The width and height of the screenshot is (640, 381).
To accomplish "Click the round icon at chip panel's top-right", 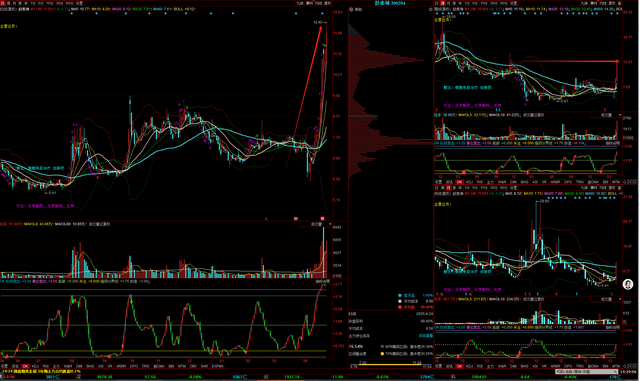I will [x=430, y=9].
